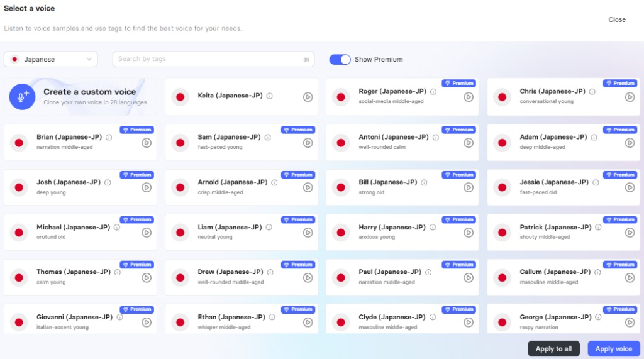The width and height of the screenshot is (644, 359).
Task: Open info icon next to Liam
Action: 269,227
